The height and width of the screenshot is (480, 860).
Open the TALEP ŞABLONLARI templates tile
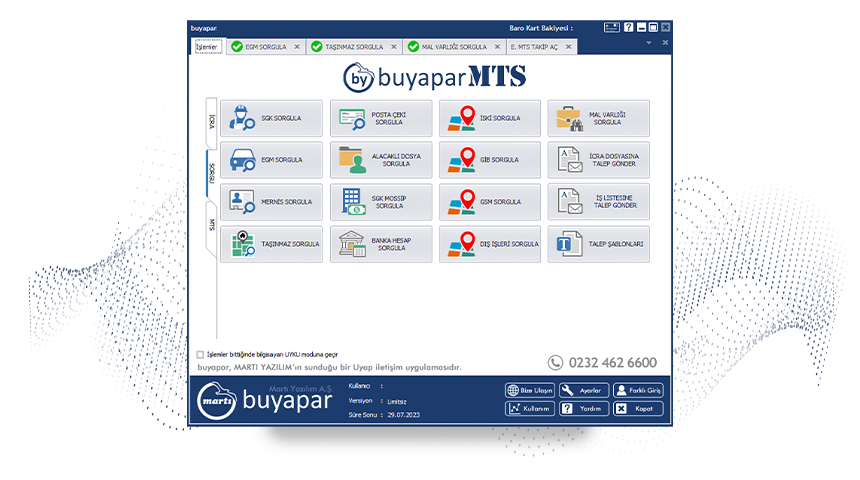click(598, 244)
